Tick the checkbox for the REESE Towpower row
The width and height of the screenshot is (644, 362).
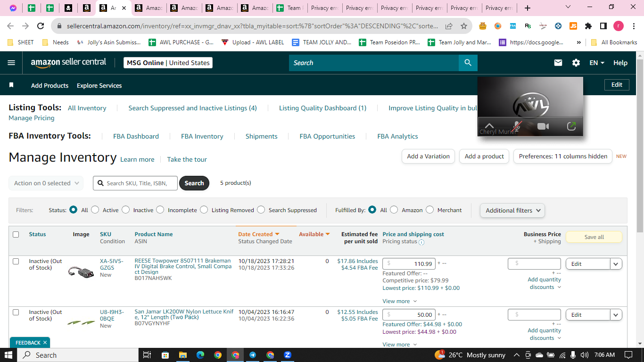(16, 261)
